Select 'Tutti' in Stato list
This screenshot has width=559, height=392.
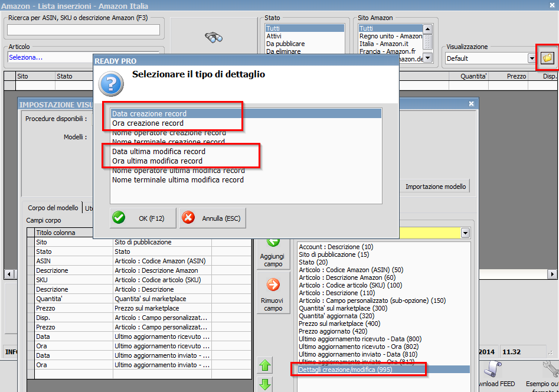pos(305,28)
